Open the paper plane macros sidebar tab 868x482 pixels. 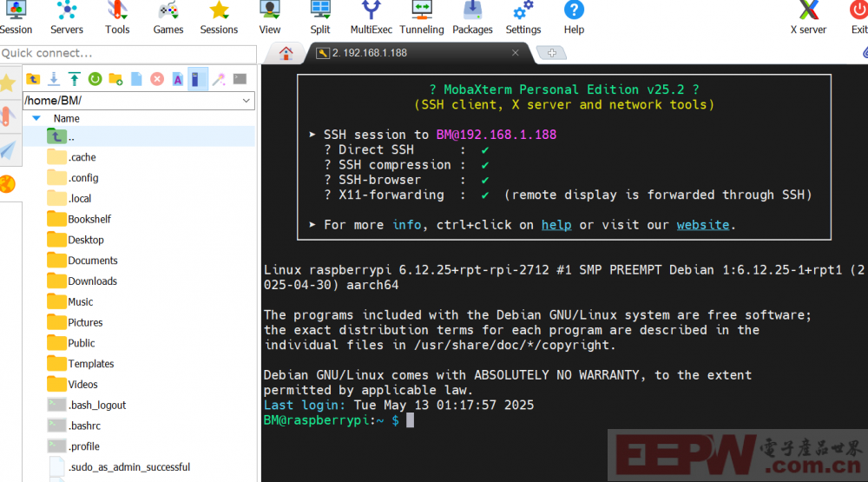point(8,150)
